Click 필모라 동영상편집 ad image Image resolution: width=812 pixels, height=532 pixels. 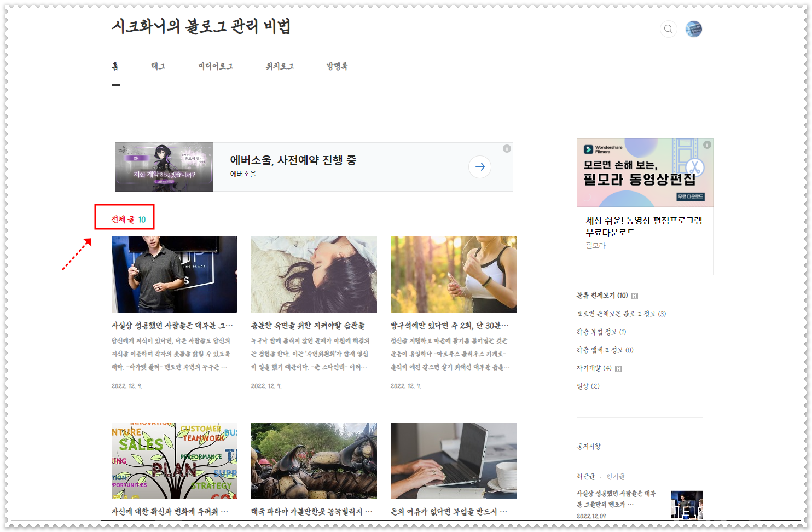pyautogui.click(x=645, y=172)
